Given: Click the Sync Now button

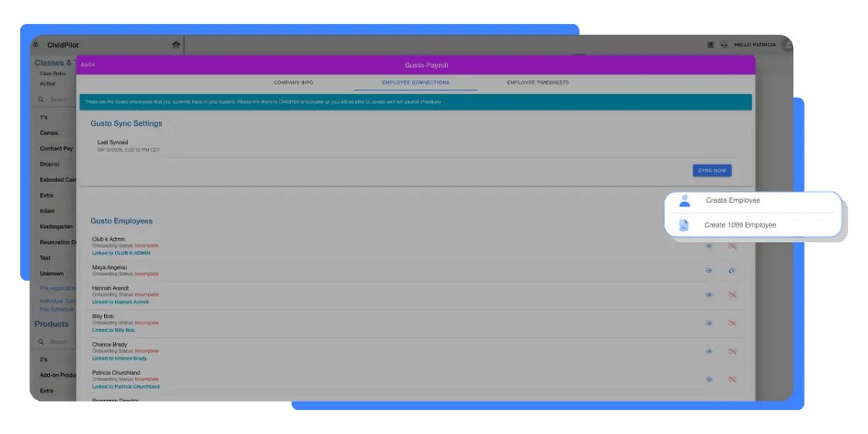Looking at the screenshot, I should point(712,170).
